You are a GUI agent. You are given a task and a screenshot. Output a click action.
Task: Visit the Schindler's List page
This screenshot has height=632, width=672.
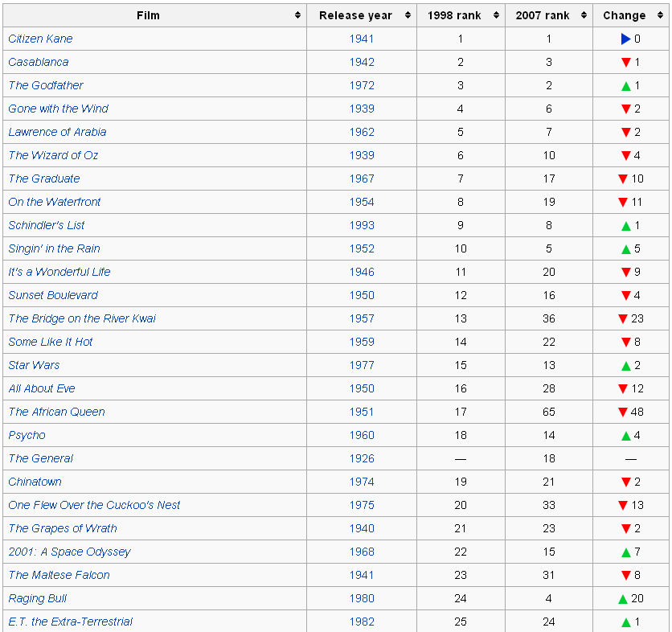[46, 225]
